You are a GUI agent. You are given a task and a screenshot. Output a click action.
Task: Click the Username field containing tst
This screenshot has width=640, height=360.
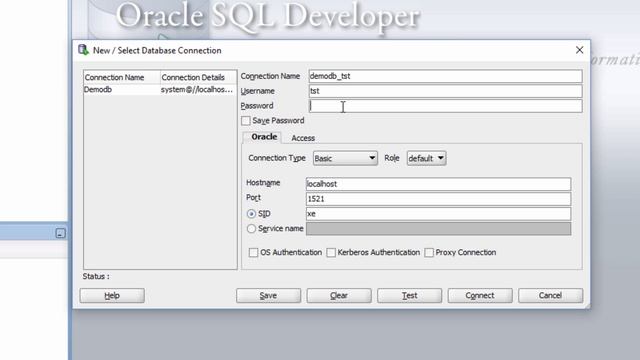pyautogui.click(x=445, y=91)
